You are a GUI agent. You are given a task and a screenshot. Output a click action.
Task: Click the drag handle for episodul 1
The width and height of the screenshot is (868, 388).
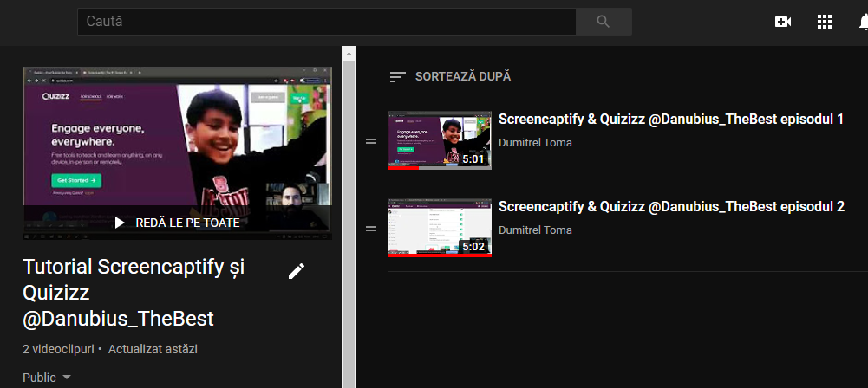371,141
